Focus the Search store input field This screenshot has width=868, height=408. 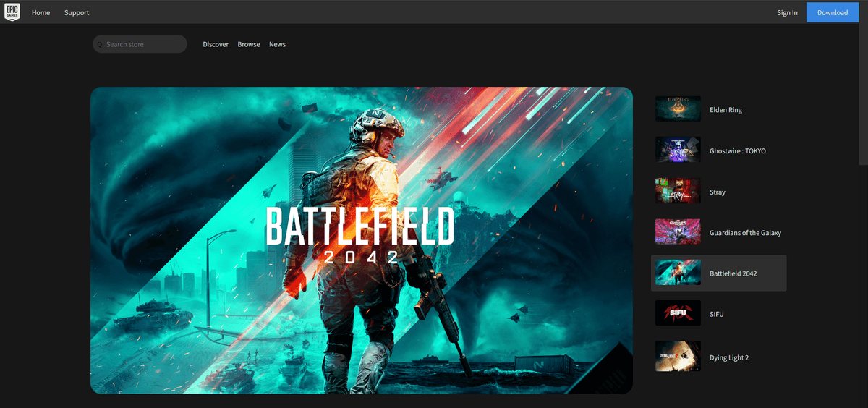(142, 44)
